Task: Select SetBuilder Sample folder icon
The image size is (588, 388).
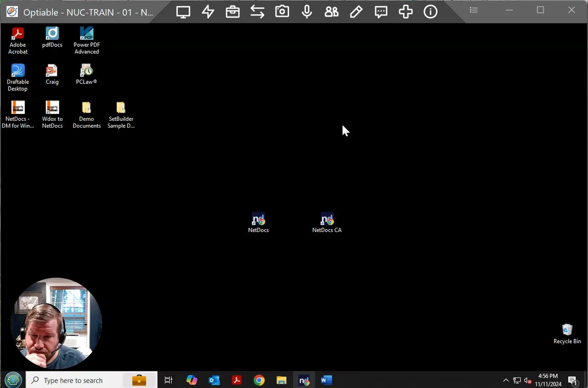Action: click(x=121, y=115)
